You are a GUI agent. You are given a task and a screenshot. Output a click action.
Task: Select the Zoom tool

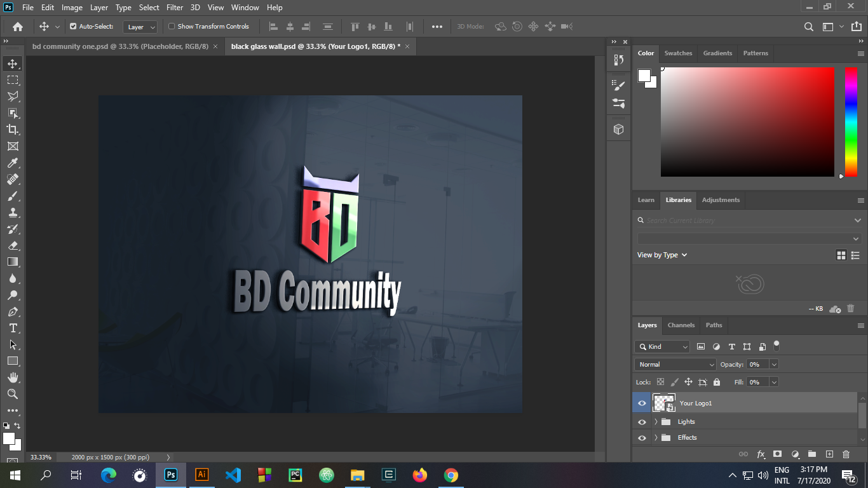coord(13,394)
